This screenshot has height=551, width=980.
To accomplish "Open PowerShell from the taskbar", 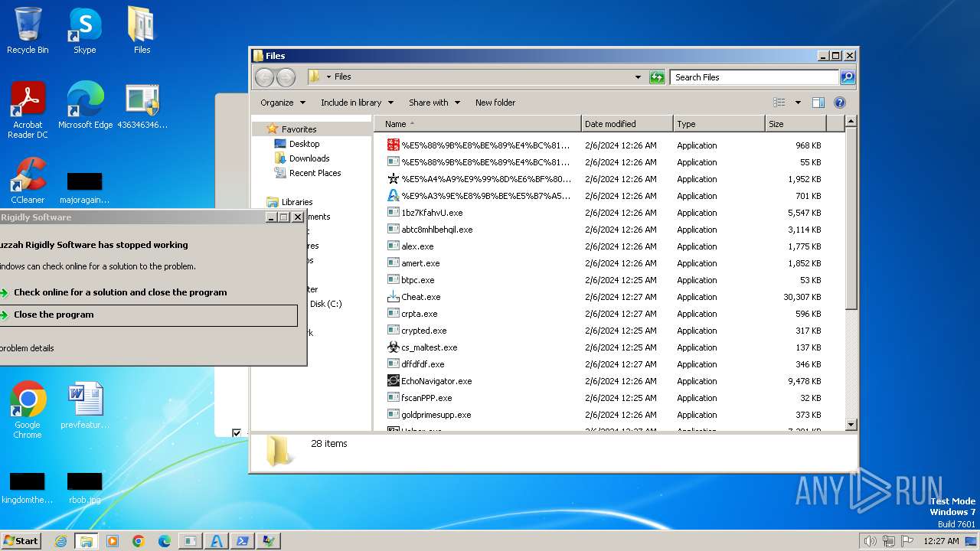I will 242,541.
